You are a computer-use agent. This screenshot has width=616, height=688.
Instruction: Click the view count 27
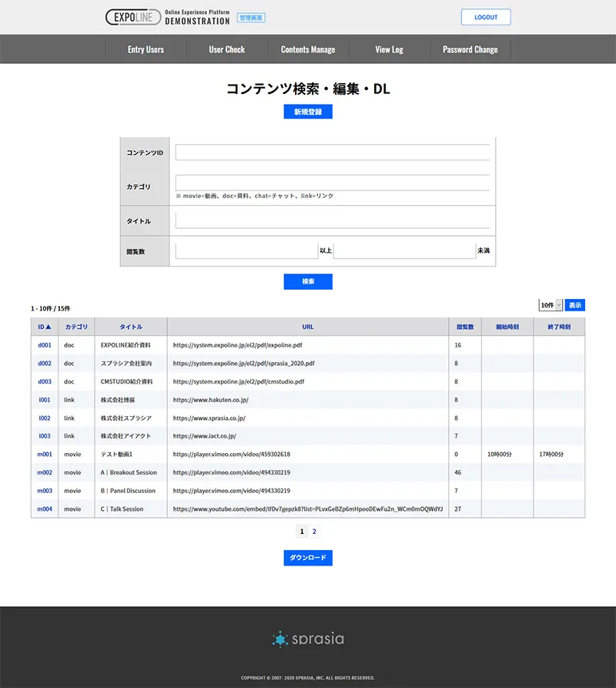[457, 509]
